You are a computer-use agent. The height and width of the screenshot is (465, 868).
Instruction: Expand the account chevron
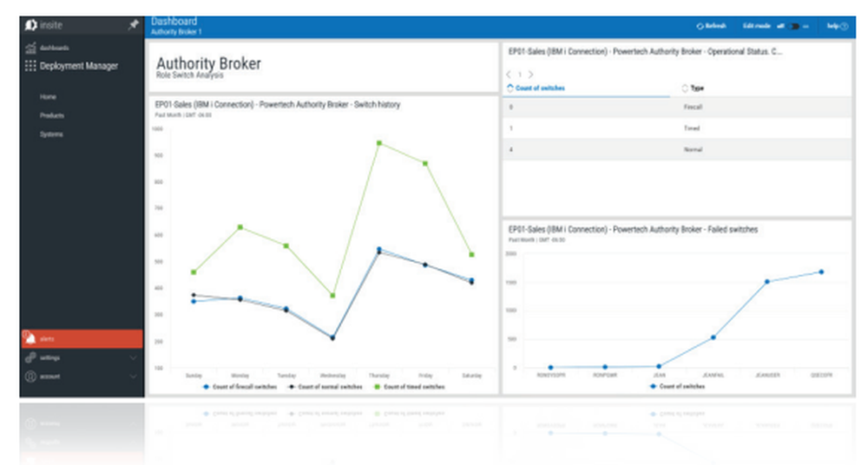point(133,377)
